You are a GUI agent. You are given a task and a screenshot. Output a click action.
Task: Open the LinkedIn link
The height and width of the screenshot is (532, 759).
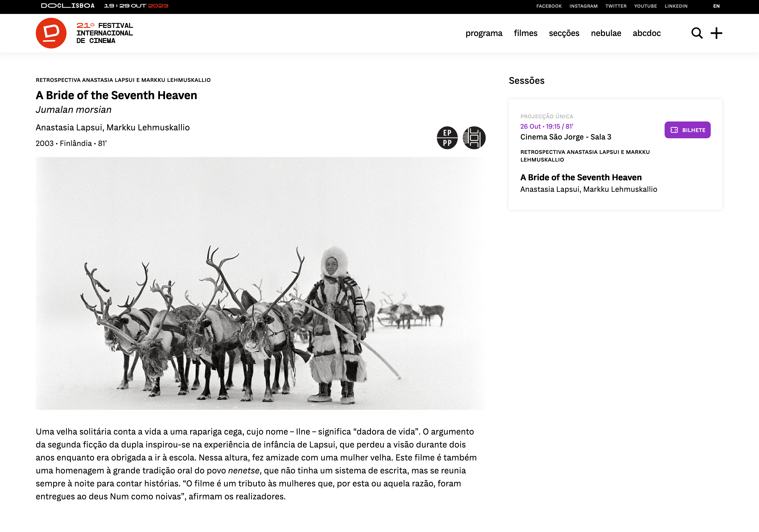pos(676,6)
